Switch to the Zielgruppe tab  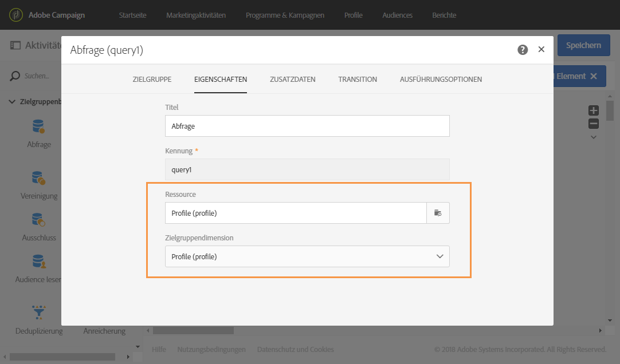(152, 79)
